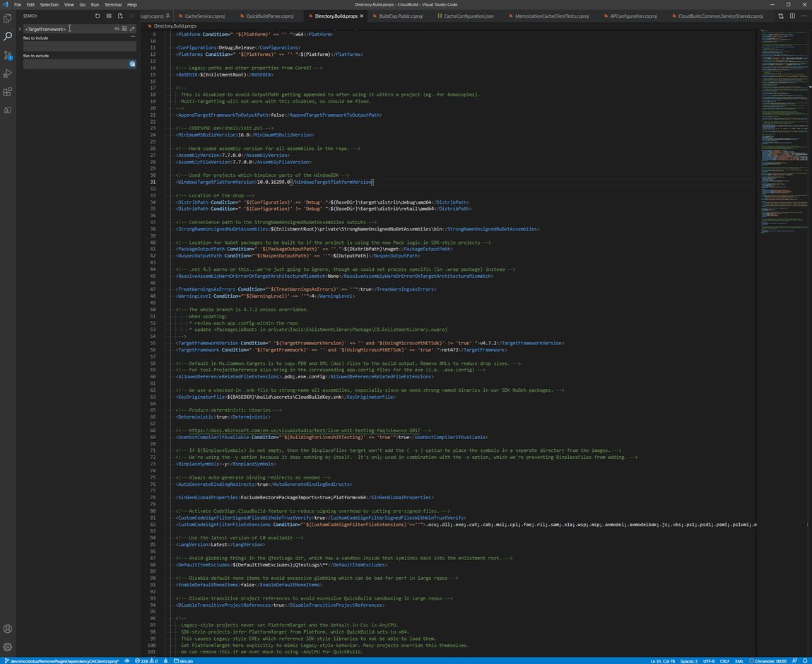
Task: Toggle Use Exclude Settings and Ignore Files
Action: click(132, 64)
